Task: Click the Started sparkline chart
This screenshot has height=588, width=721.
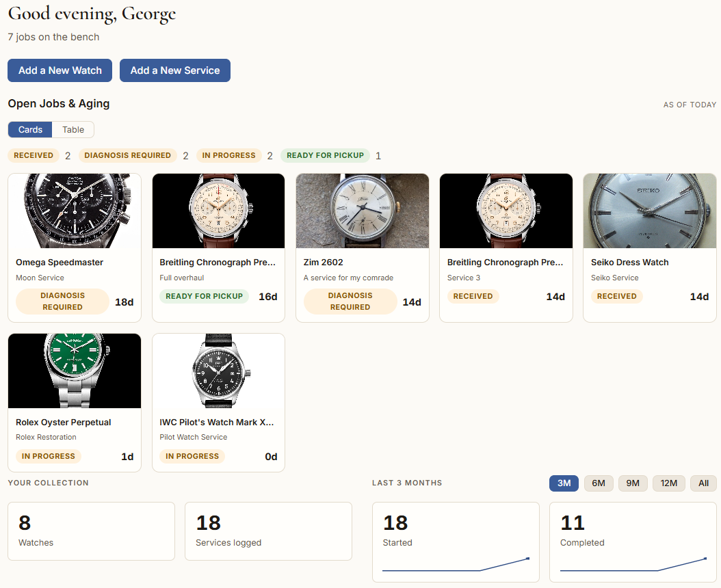Action: click(x=456, y=565)
